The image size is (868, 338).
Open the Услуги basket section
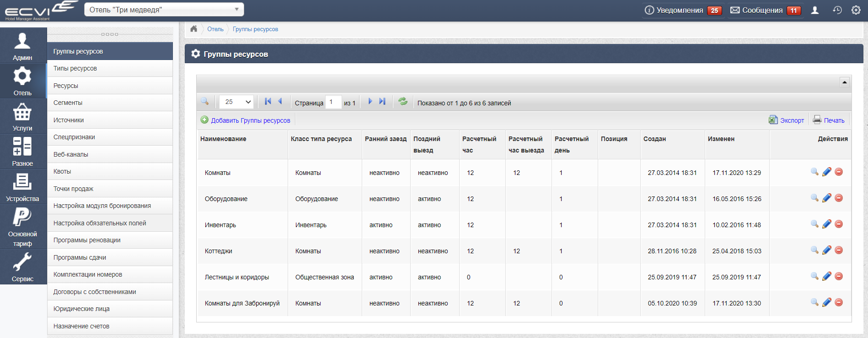pyautogui.click(x=23, y=116)
